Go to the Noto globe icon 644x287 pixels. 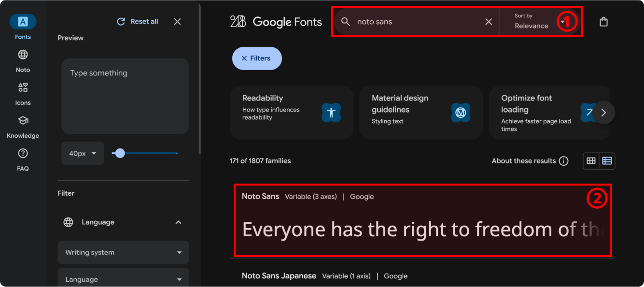click(x=23, y=55)
